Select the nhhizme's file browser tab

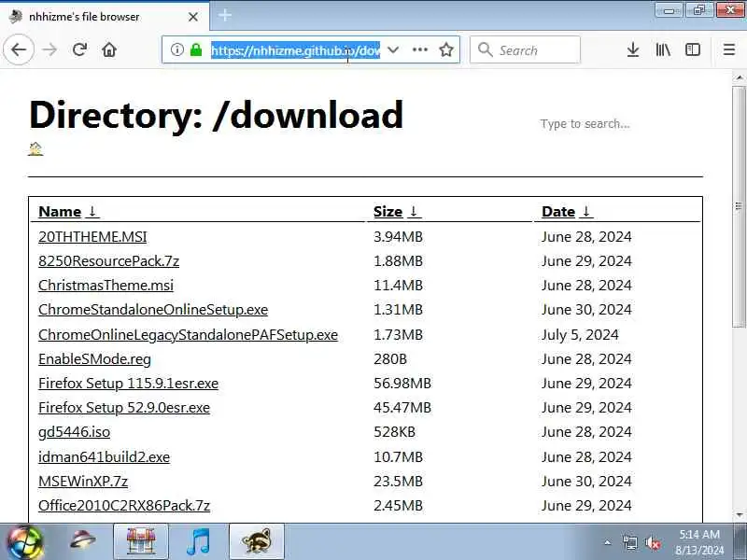click(105, 17)
